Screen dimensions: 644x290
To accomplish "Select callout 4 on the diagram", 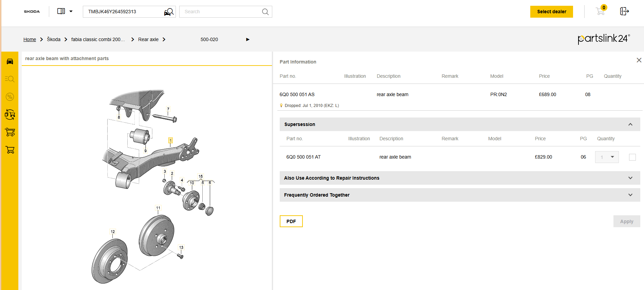I will coord(182,180).
